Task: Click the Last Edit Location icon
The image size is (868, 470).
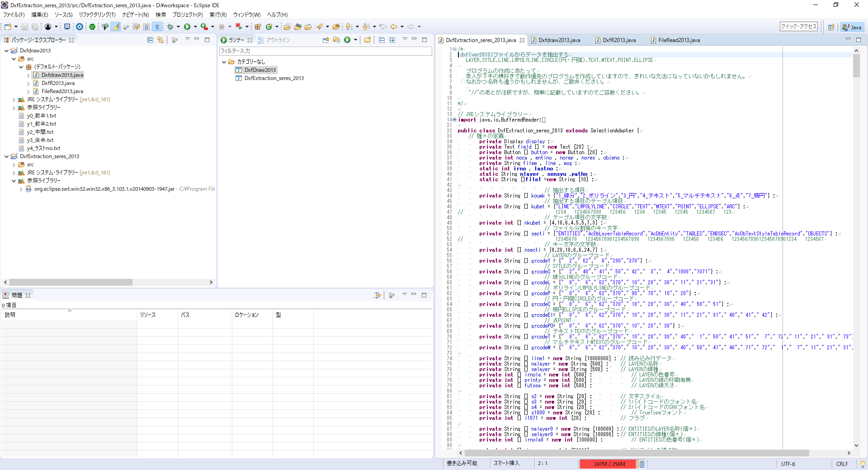Action: click(x=383, y=27)
